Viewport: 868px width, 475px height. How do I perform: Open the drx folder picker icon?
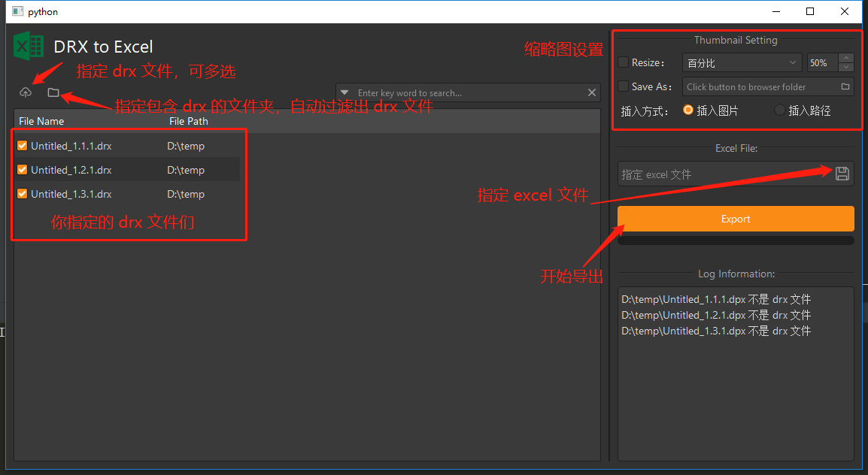[x=53, y=92]
